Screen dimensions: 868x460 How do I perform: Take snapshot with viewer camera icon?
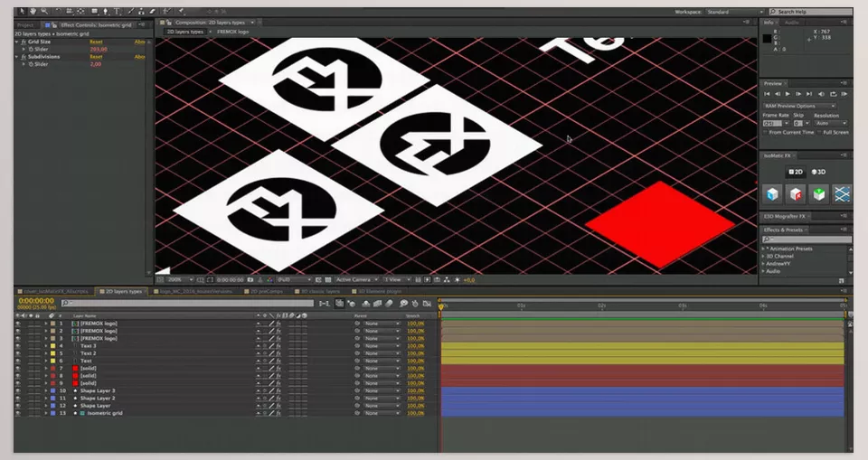click(250, 280)
